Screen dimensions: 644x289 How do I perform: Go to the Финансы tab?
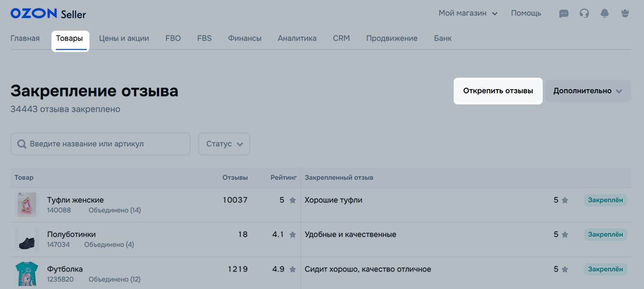(x=245, y=38)
